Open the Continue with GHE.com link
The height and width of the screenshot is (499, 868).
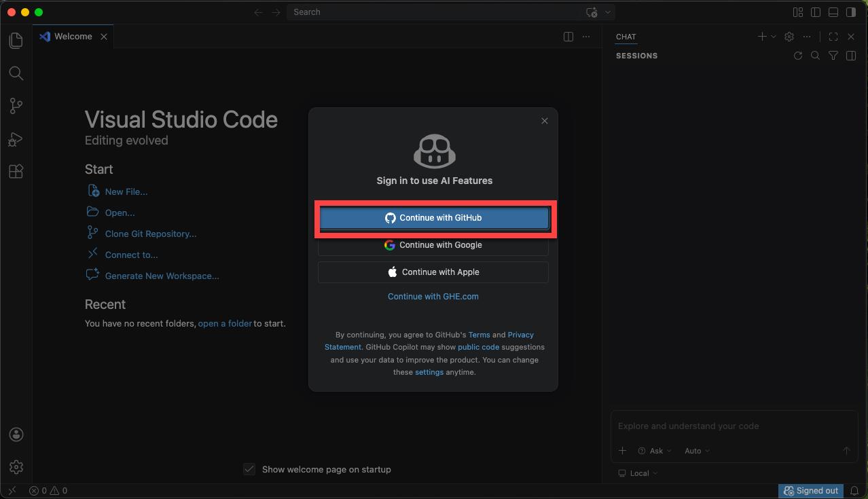433,296
